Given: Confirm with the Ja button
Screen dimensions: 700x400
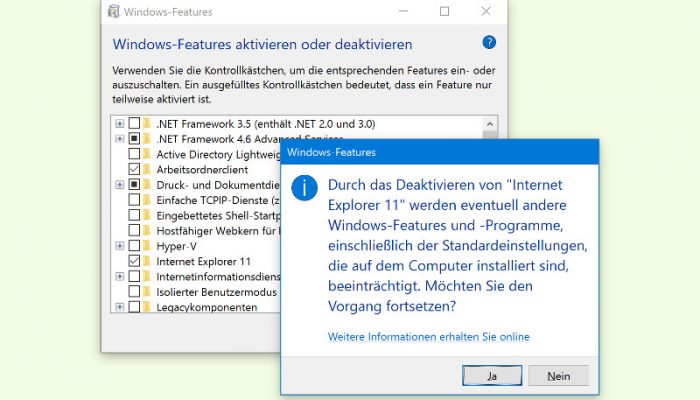Looking at the screenshot, I should tap(492, 376).
